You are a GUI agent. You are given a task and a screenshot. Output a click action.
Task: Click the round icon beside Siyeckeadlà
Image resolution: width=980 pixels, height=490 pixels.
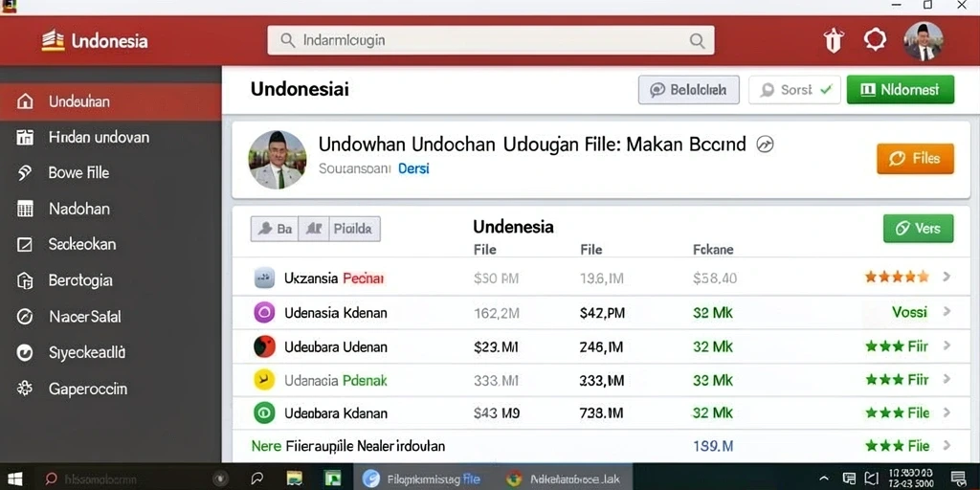click(x=25, y=353)
